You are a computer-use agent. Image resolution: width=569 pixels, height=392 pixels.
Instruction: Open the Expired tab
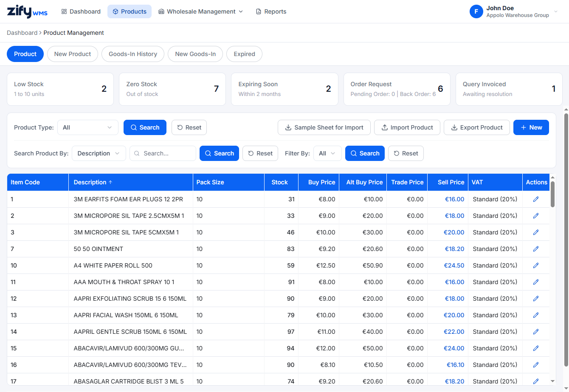(244, 54)
